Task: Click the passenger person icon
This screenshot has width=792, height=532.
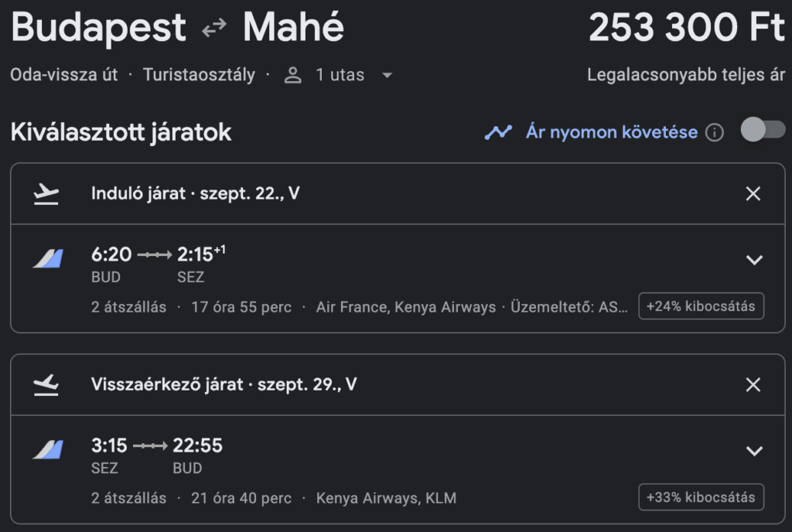Action: click(x=292, y=75)
